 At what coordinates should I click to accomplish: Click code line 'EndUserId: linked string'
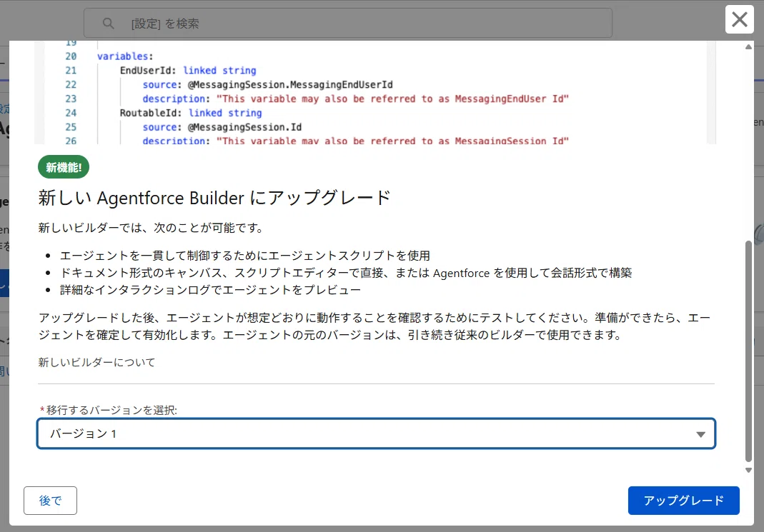pyautogui.click(x=188, y=71)
